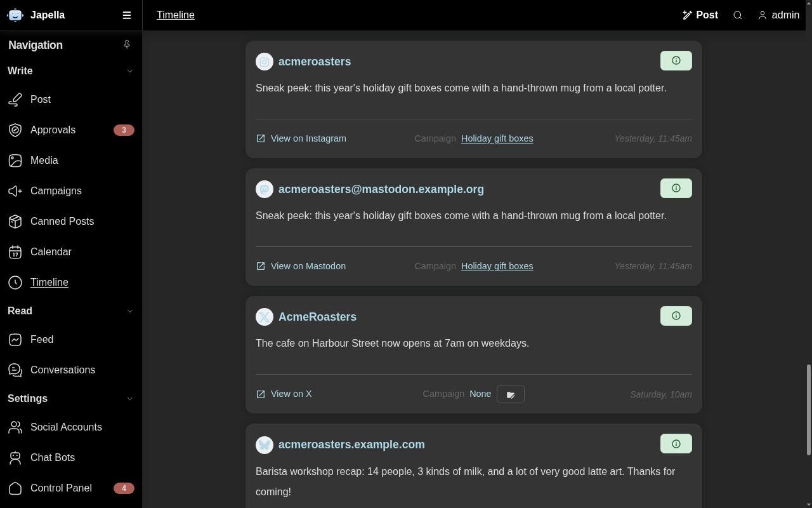812x508 pixels.
Task: Open Approvals in the sidebar
Action: click(71, 130)
